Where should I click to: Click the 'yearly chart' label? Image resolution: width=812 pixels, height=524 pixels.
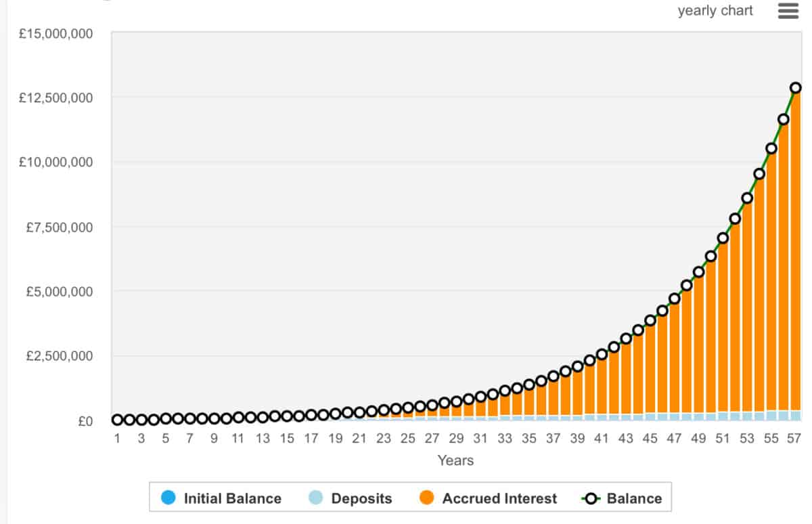tap(715, 11)
